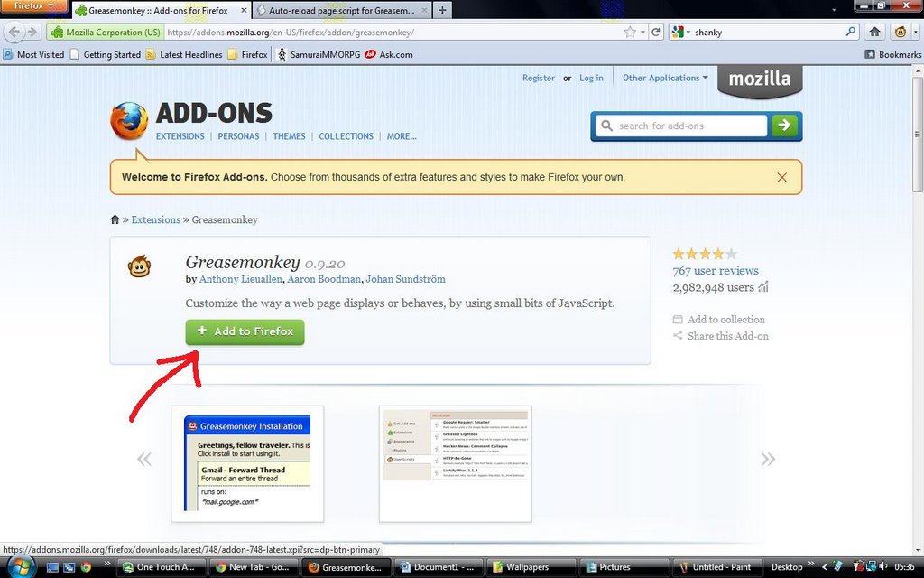Open the PERSONAS category
This screenshot has height=578, width=924.
pyautogui.click(x=238, y=136)
